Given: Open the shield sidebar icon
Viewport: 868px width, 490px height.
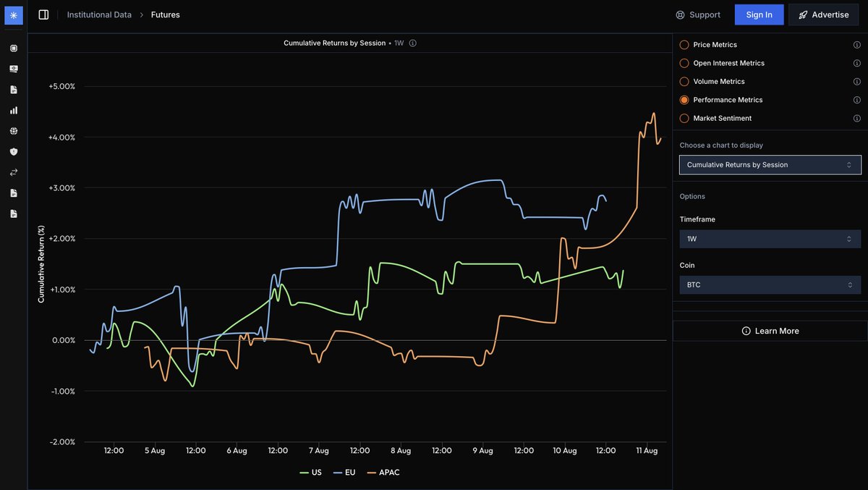Looking at the screenshot, I should (14, 151).
